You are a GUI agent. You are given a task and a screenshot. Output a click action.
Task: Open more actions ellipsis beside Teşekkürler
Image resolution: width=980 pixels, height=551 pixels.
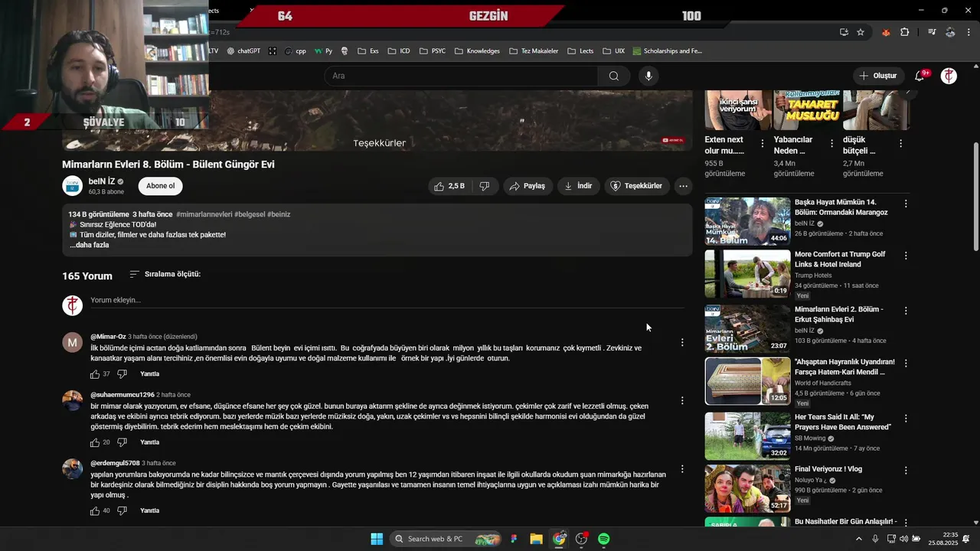coord(683,186)
